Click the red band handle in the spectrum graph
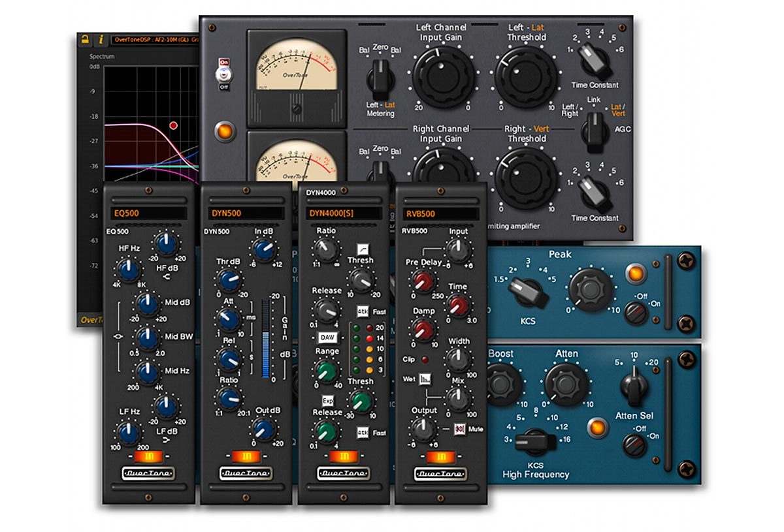 173,125
